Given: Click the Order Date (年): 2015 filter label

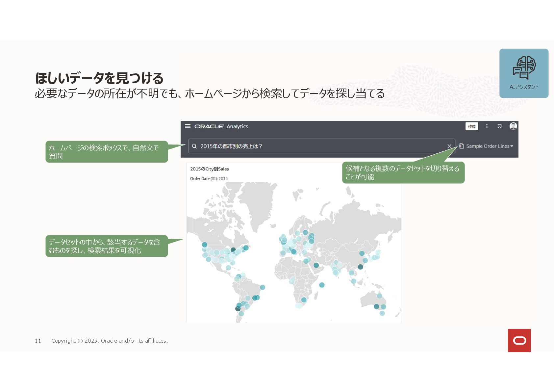Looking at the screenshot, I should 209,178.
